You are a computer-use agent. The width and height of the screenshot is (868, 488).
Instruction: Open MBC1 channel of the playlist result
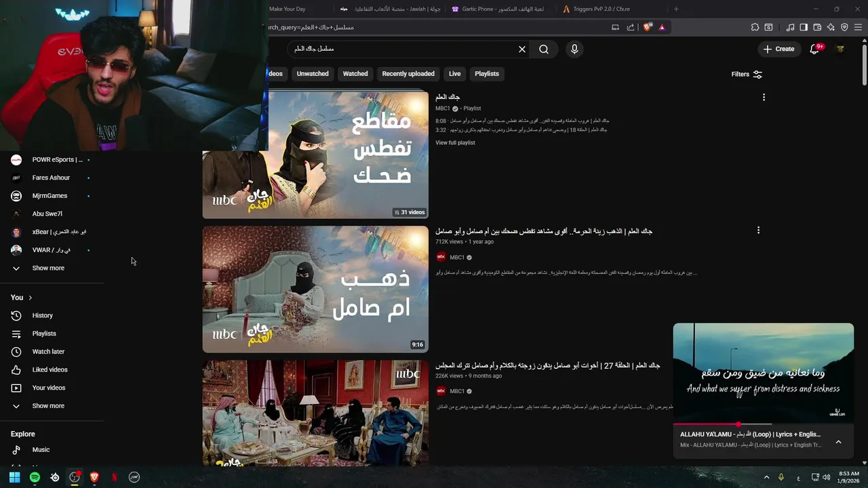[443, 108]
